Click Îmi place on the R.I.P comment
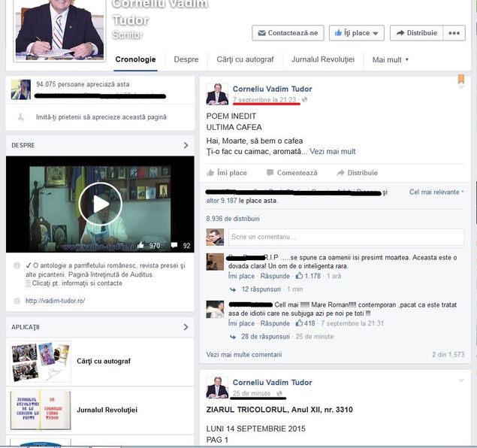Viewport: 477px width, 448px height. (242, 276)
